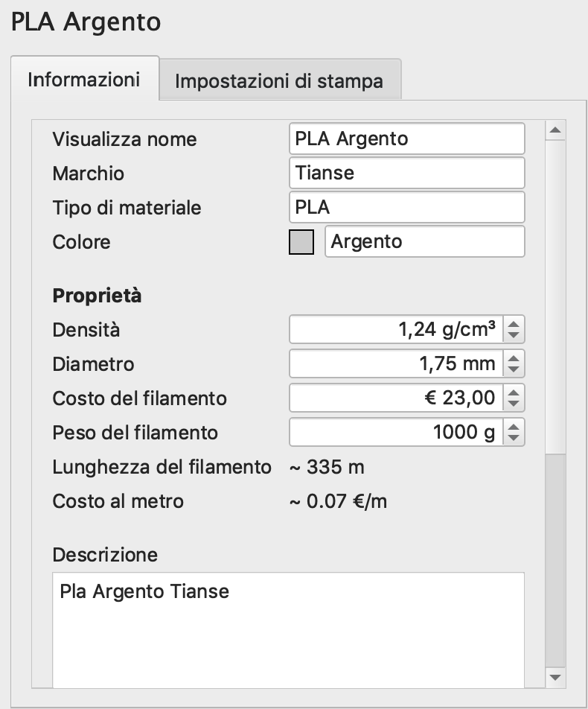This screenshot has width=588, height=709.
Task: Open the Impostazioni di stampa tab
Action: coord(279,81)
